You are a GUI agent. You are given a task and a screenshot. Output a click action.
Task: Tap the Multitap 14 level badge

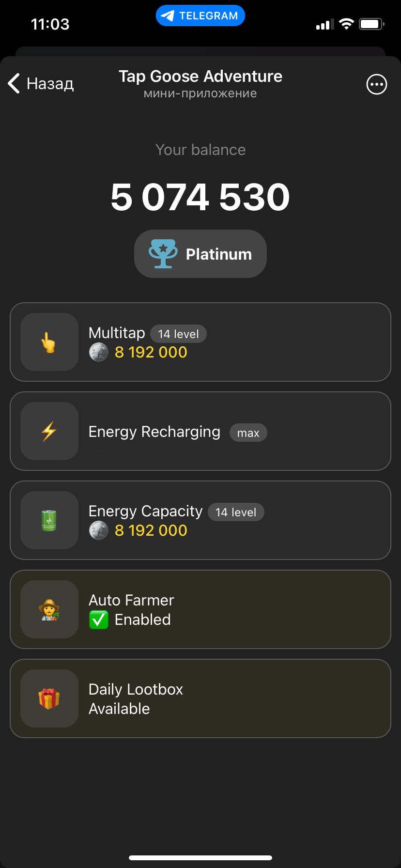click(178, 334)
